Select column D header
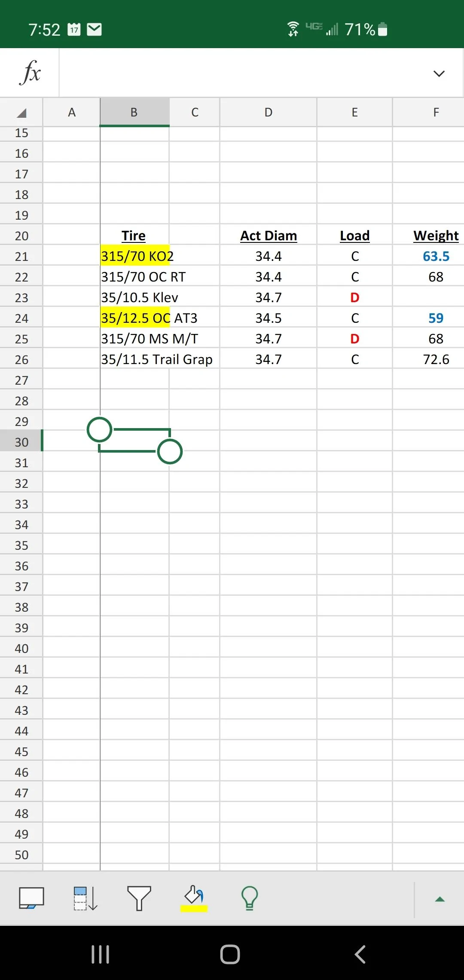464x980 pixels. point(268,112)
